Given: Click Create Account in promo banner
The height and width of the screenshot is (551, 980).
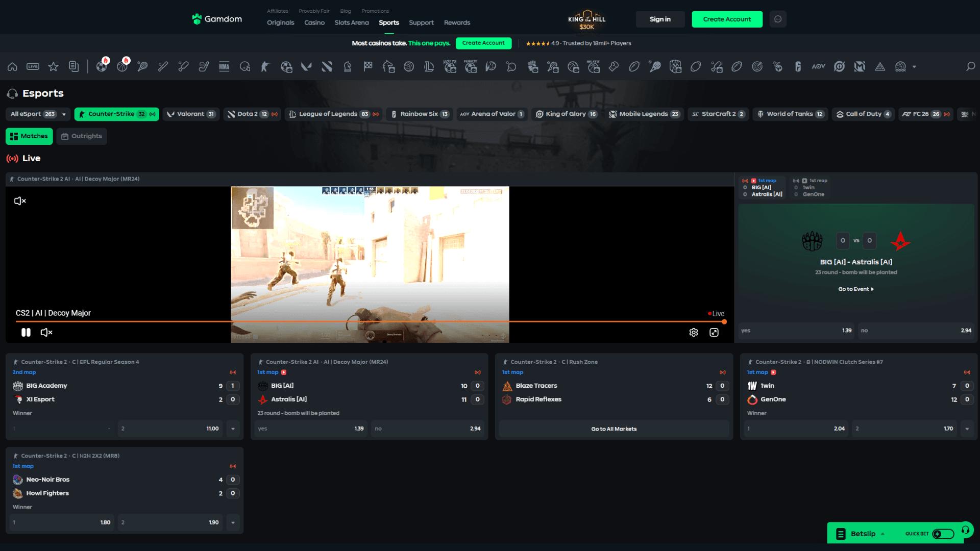Looking at the screenshot, I should point(483,43).
